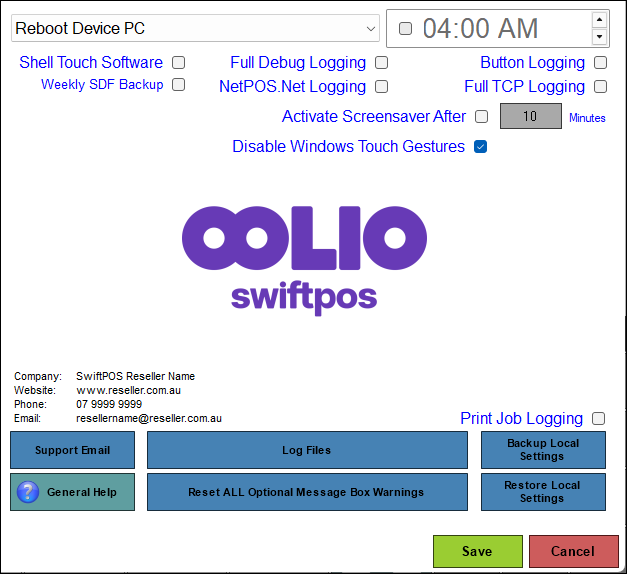
Task: Click the OOLIO swiftpos logo
Action: pos(304,260)
